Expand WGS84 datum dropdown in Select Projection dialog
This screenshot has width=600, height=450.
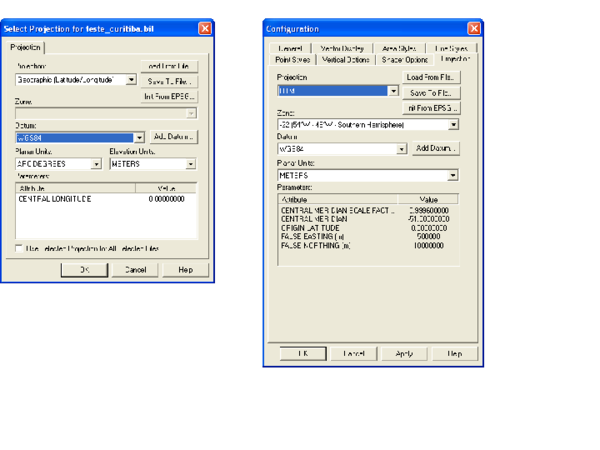[x=139, y=138]
